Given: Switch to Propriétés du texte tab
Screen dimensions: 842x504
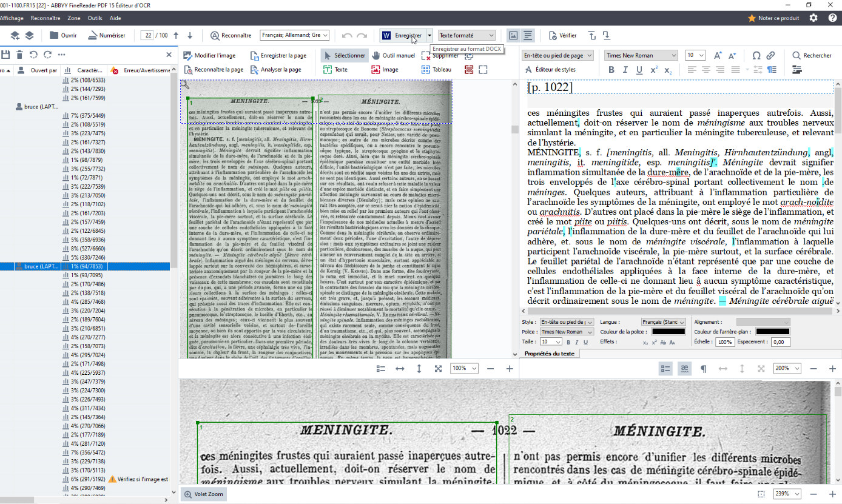Looking at the screenshot, I should click(549, 354).
